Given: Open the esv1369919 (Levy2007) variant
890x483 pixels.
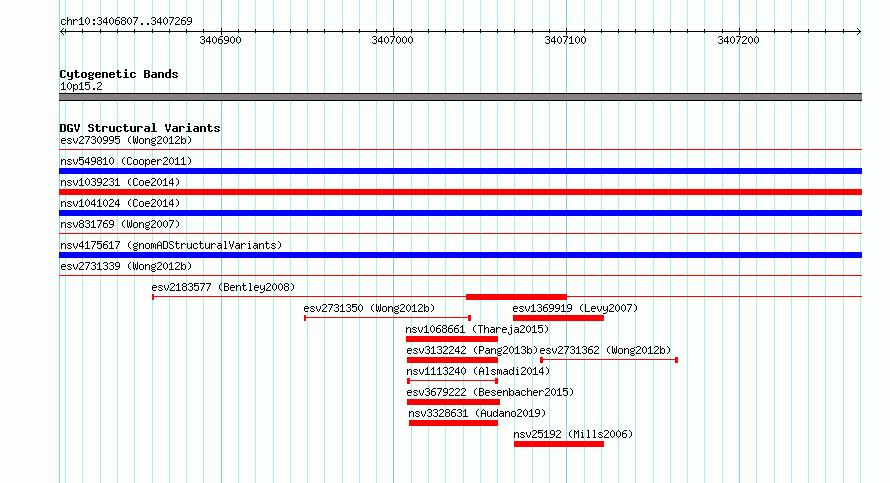Looking at the screenshot, I should tap(575, 308).
